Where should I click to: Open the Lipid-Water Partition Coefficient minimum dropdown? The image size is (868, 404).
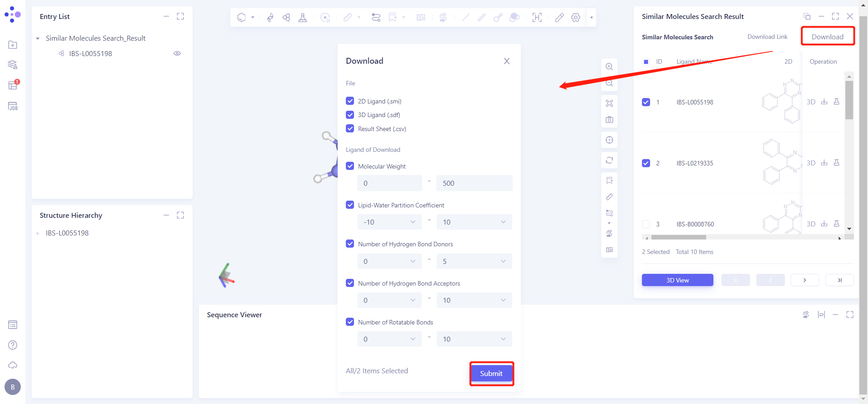coord(389,222)
